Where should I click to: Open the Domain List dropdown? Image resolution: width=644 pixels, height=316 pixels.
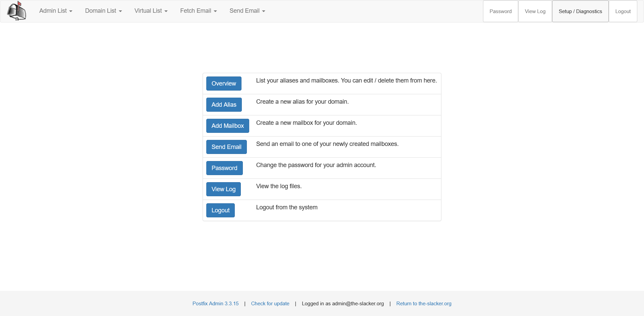[103, 11]
